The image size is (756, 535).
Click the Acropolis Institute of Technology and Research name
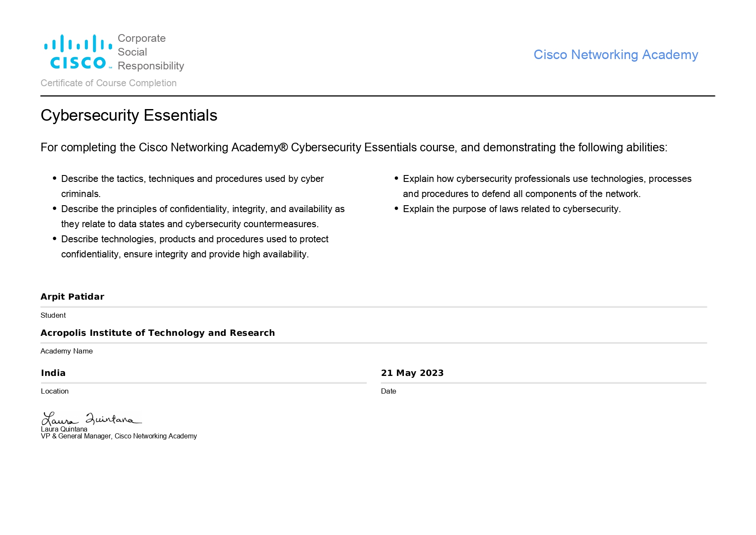(158, 333)
